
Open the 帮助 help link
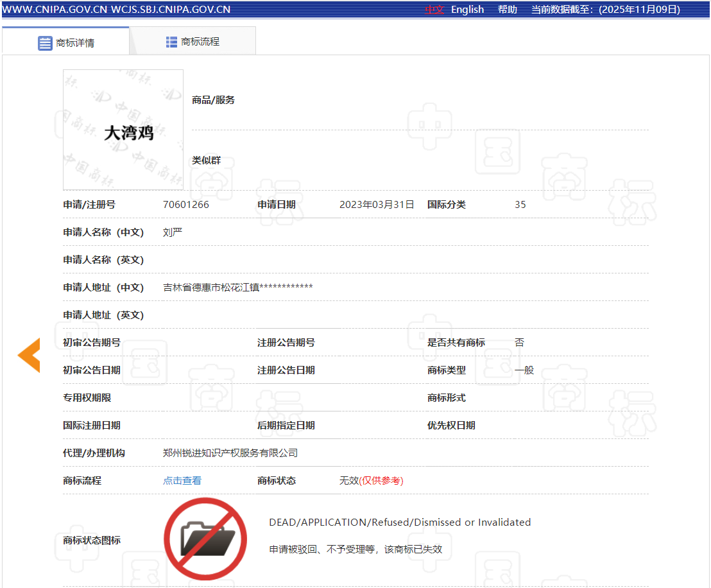[507, 10]
